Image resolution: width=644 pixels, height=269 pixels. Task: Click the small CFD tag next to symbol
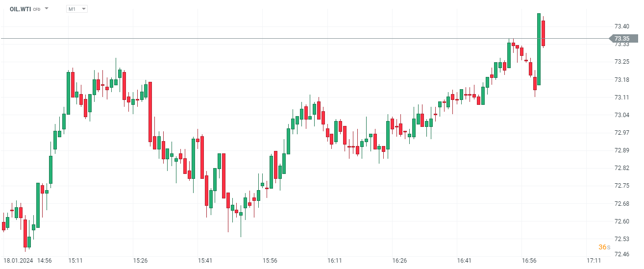(x=37, y=9)
